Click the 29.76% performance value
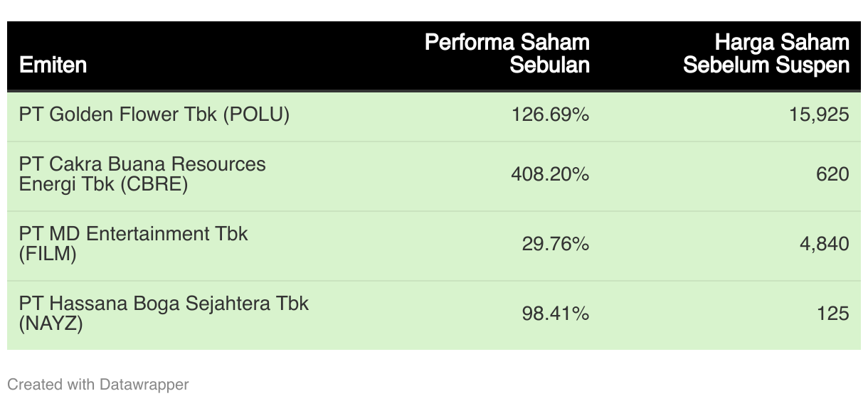Viewport: 868px width, 401px height. point(556,244)
